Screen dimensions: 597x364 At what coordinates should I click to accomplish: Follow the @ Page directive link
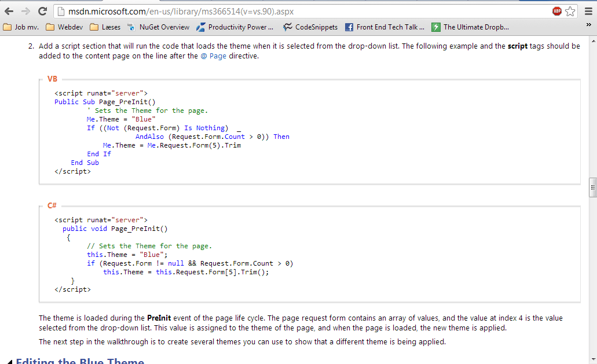(213, 56)
